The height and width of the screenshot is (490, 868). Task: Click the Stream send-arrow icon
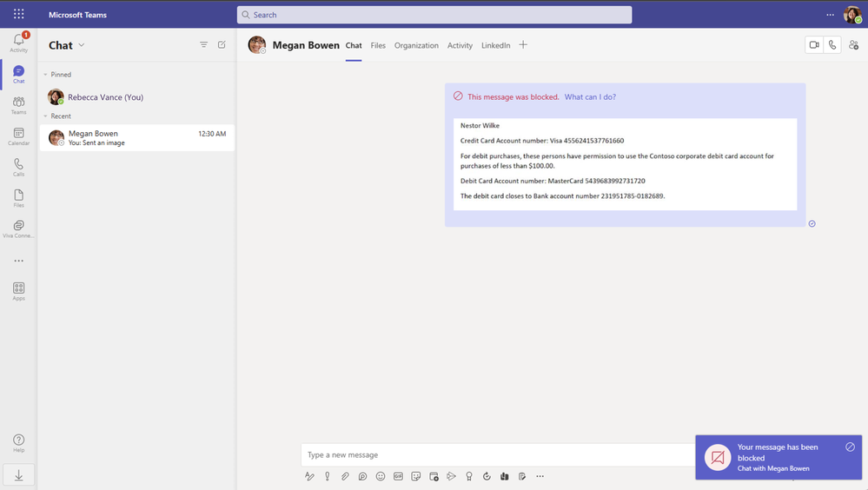(x=451, y=476)
